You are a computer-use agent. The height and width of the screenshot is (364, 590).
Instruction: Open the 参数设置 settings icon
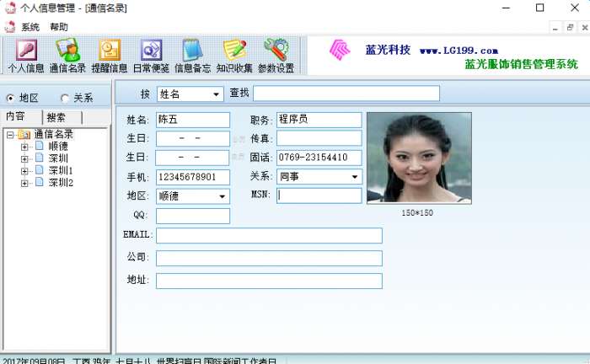tap(276, 49)
